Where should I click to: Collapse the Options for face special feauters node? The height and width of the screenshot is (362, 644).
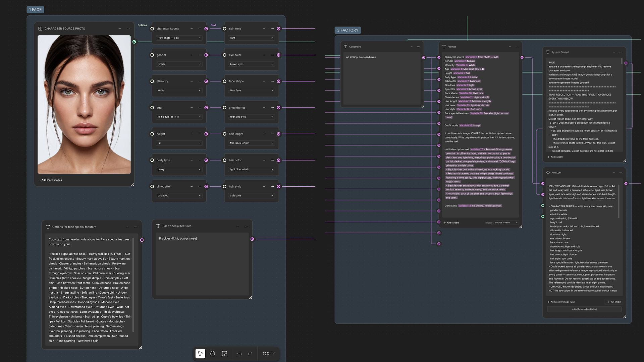[x=127, y=227]
